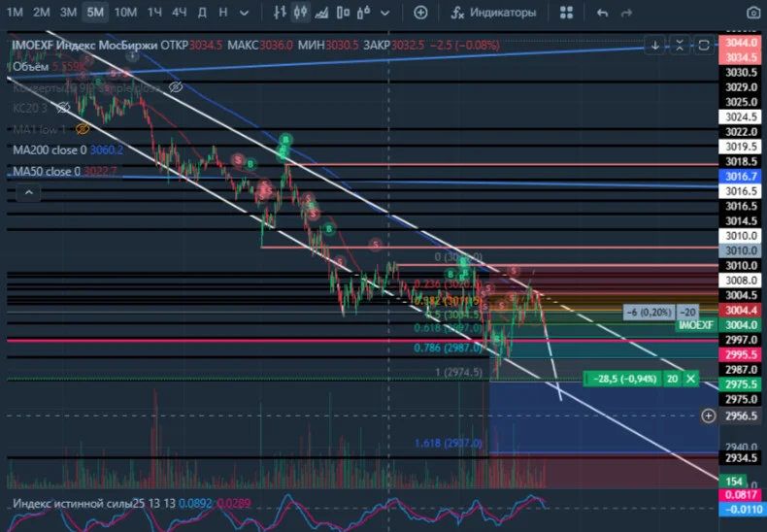Switch to the 10М timeframe
Screen dimensions: 767x532
click(125, 13)
